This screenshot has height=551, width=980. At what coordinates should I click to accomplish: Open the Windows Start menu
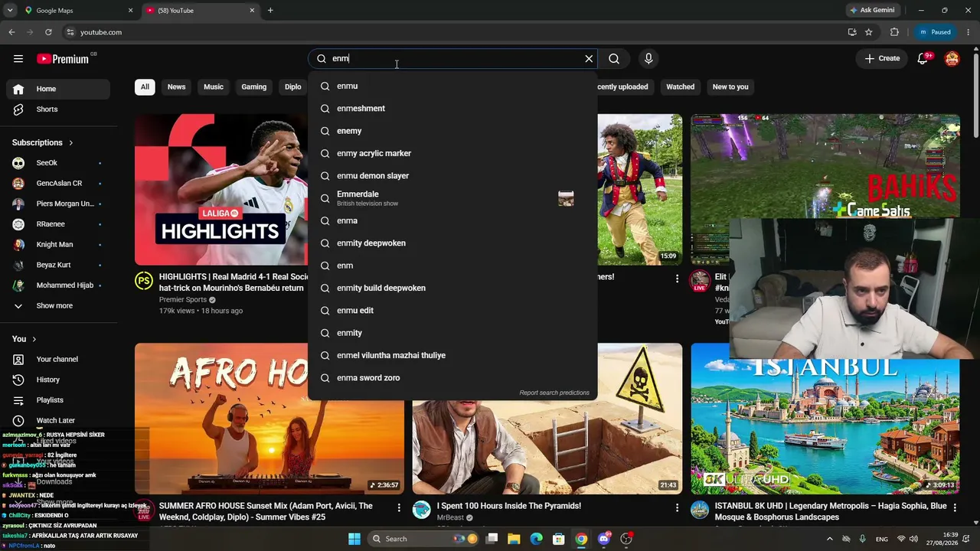point(354,539)
